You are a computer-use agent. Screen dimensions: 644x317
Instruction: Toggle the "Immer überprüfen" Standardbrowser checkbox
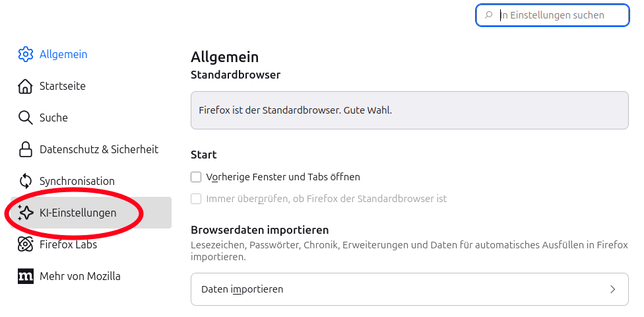[196, 198]
